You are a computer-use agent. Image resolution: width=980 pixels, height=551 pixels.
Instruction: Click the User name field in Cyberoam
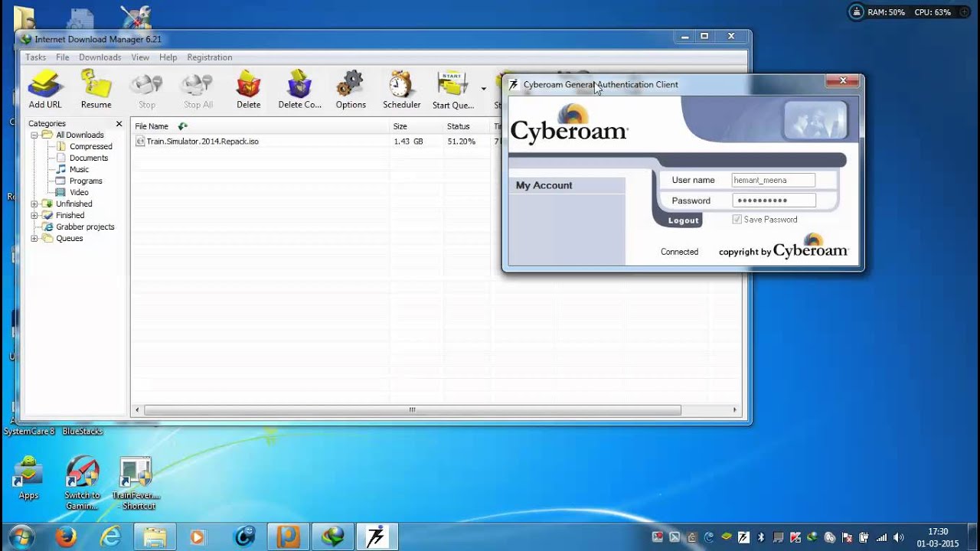point(773,180)
